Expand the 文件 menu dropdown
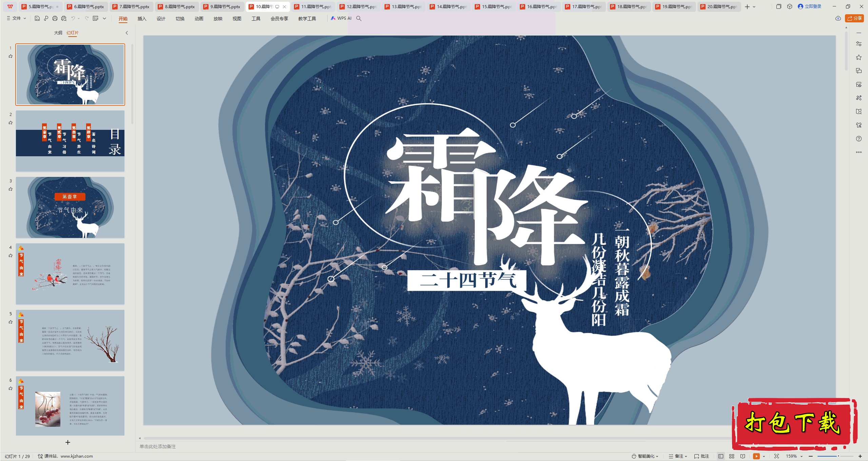868x461 pixels. click(17, 18)
